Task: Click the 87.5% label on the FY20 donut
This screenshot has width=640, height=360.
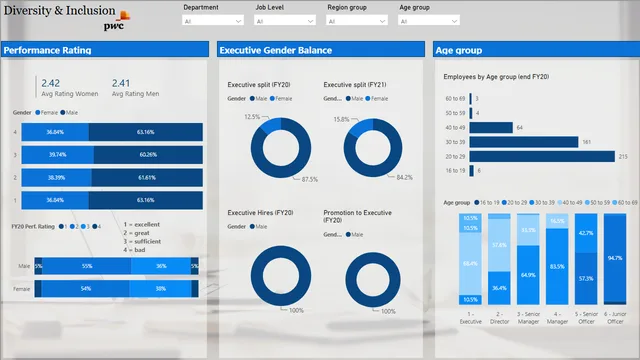Action: pos(310,179)
